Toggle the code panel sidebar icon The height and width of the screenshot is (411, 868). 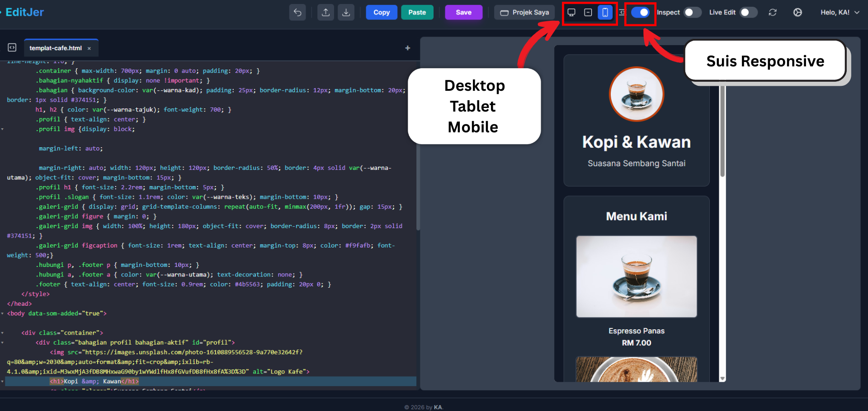click(12, 47)
